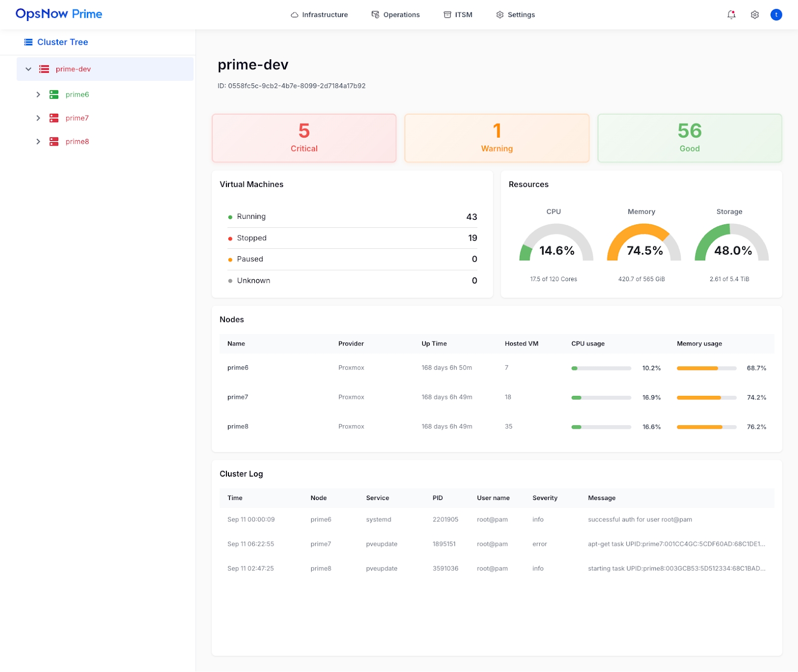Open the user avatar profile icon
Screen dimensions: 798x672
[x=776, y=15]
